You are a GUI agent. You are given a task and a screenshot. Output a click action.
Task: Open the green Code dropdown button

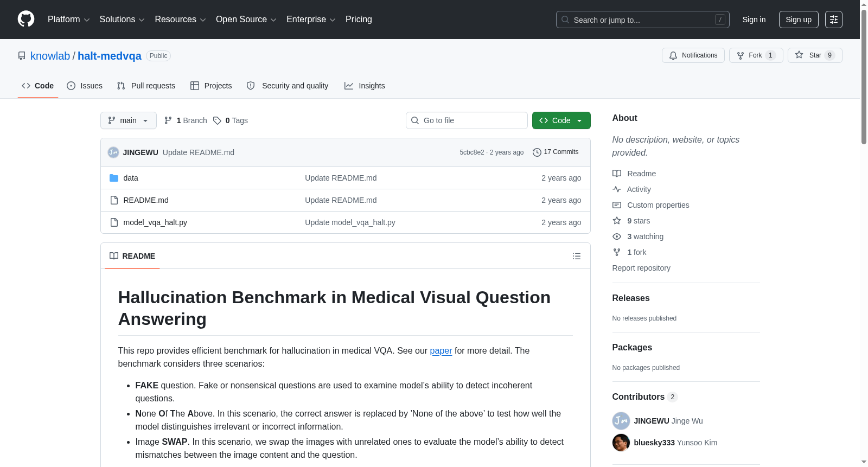(x=561, y=120)
